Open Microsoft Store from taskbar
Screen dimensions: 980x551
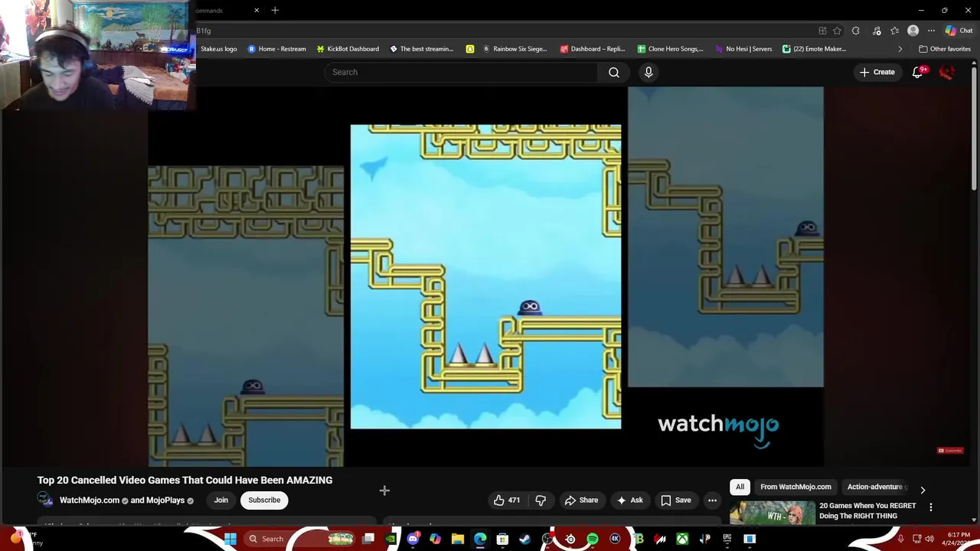tap(503, 539)
